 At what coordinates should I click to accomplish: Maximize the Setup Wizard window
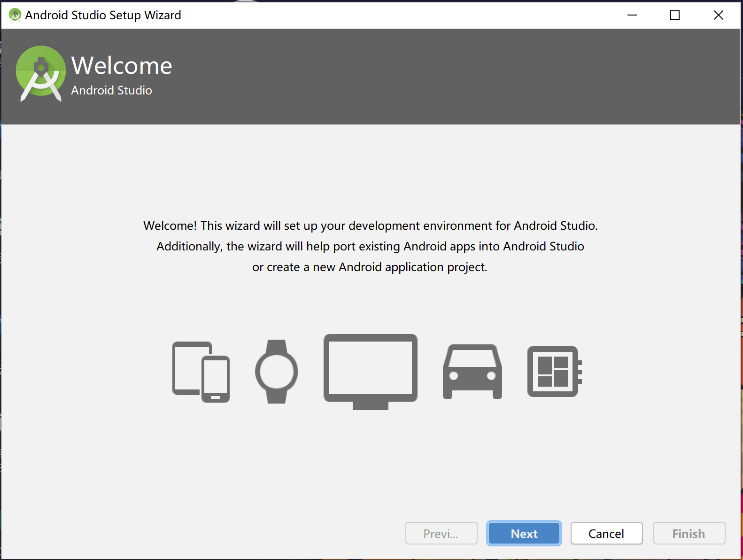(x=675, y=15)
